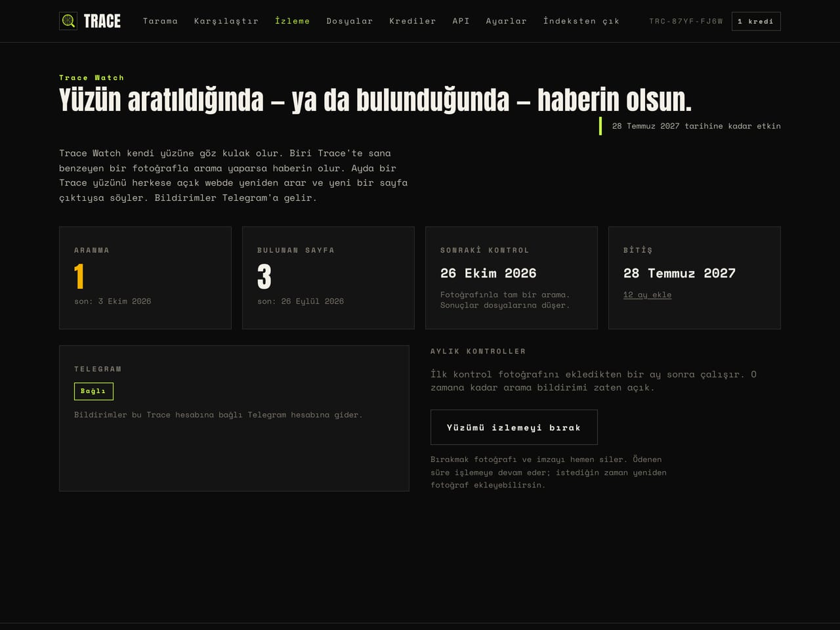This screenshot has height=630, width=840.
Task: Open the Tarama nav item
Action: click(160, 21)
